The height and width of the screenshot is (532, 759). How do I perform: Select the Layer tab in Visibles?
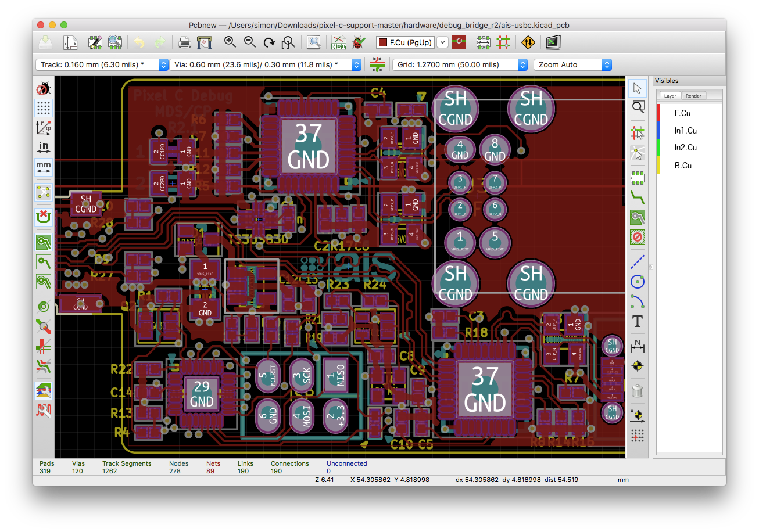(670, 96)
